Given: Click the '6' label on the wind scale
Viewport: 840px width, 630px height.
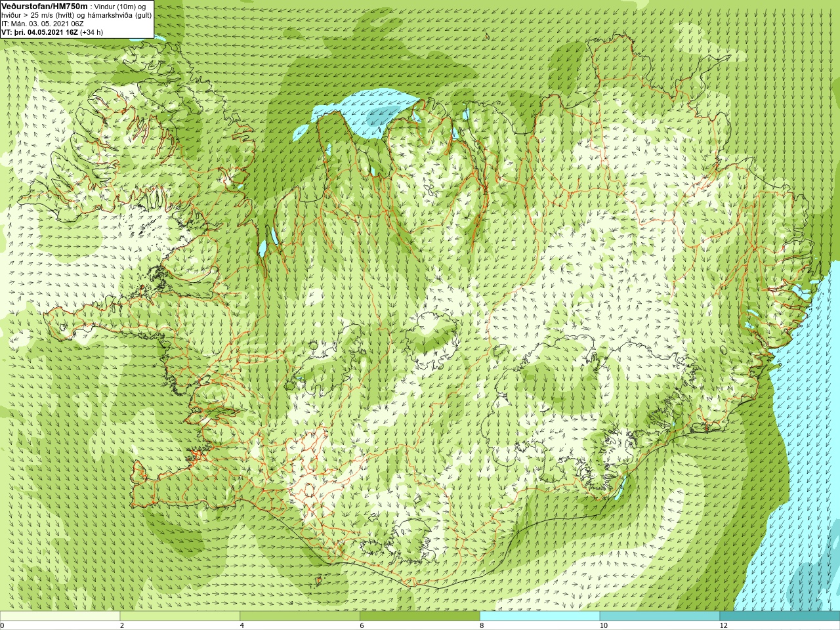Looking at the screenshot, I should [362, 625].
